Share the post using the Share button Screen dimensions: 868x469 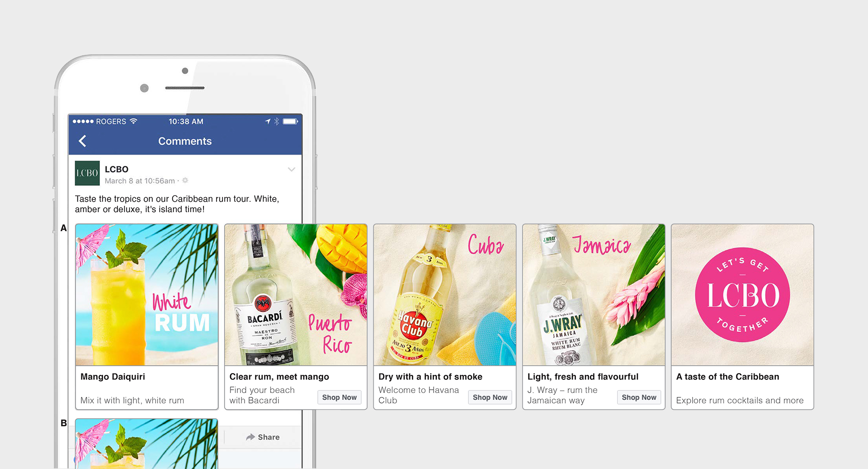point(263,437)
